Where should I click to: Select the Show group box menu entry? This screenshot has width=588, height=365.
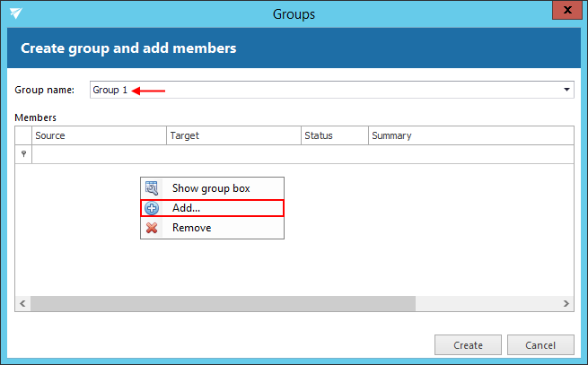211,188
